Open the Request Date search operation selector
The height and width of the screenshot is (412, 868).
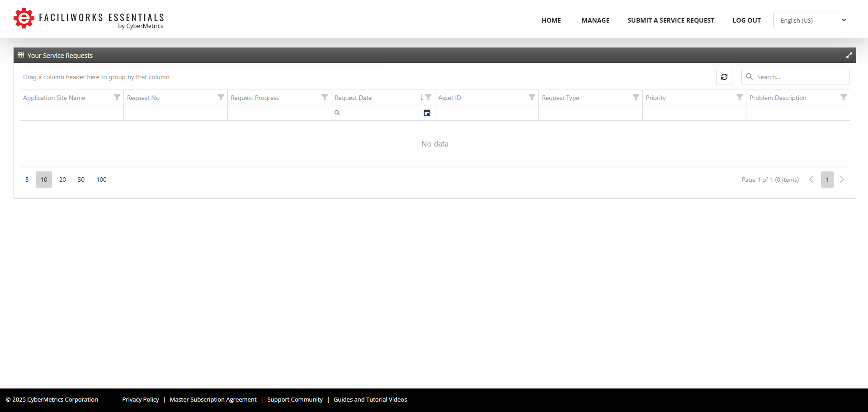(337, 113)
